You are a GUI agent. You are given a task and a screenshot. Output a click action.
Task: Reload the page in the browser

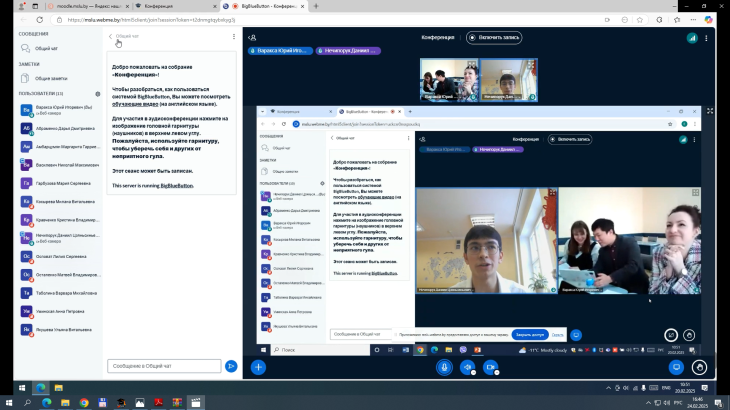click(x=40, y=20)
